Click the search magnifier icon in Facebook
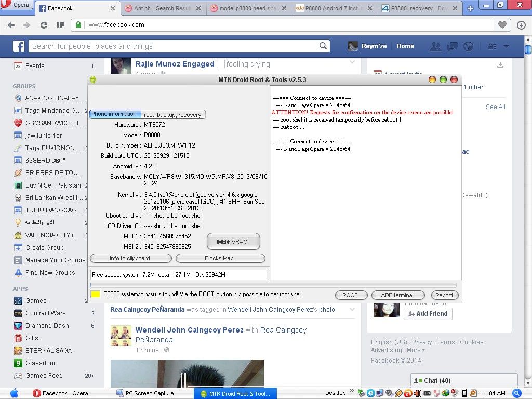This screenshot has height=399, width=532. pos(324,46)
